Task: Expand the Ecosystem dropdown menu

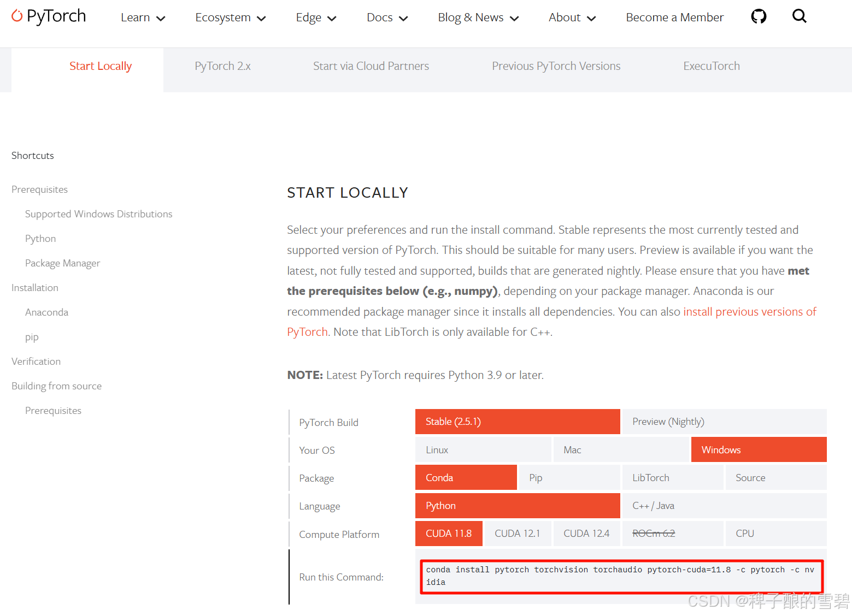Action: 231,17
